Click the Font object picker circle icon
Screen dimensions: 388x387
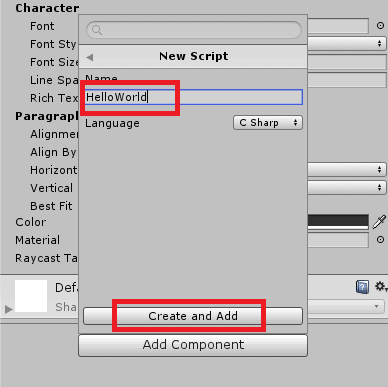(380, 26)
